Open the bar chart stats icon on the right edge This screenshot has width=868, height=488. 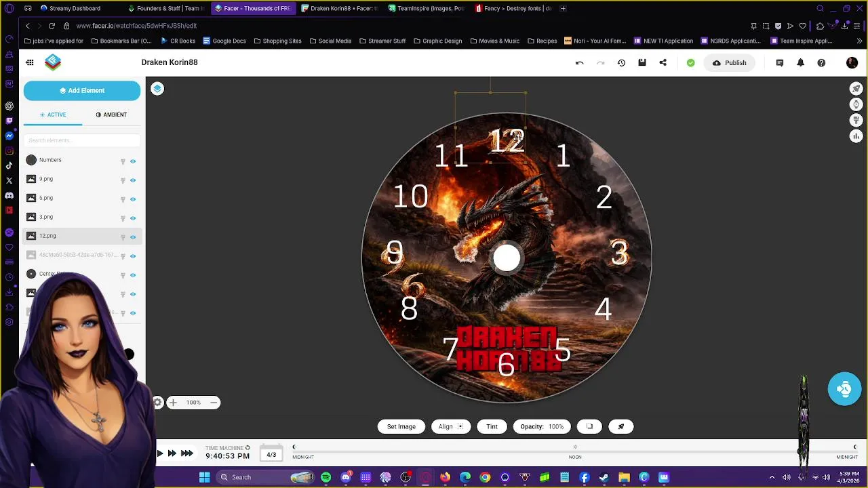[x=856, y=136]
